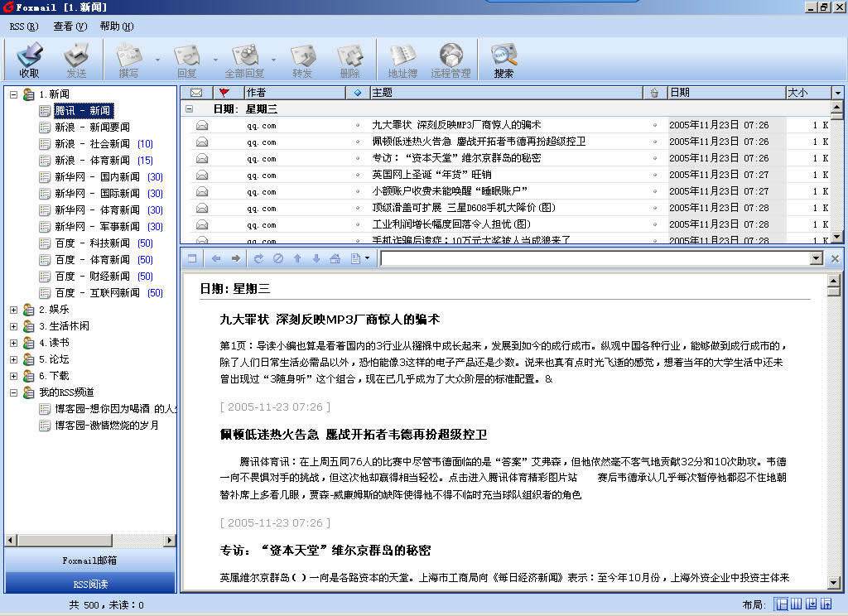Click the refresh icon in preview toolbar
The image size is (848, 616).
point(258,259)
